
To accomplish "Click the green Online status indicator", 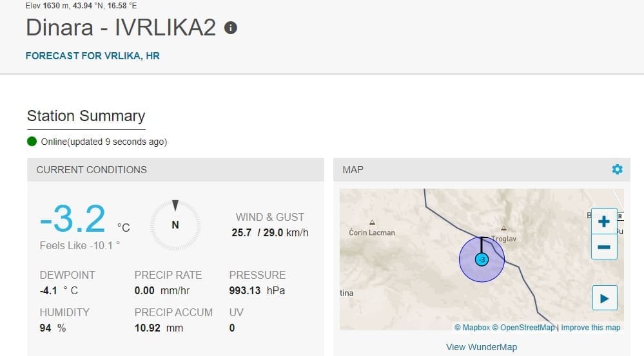I will pos(32,142).
